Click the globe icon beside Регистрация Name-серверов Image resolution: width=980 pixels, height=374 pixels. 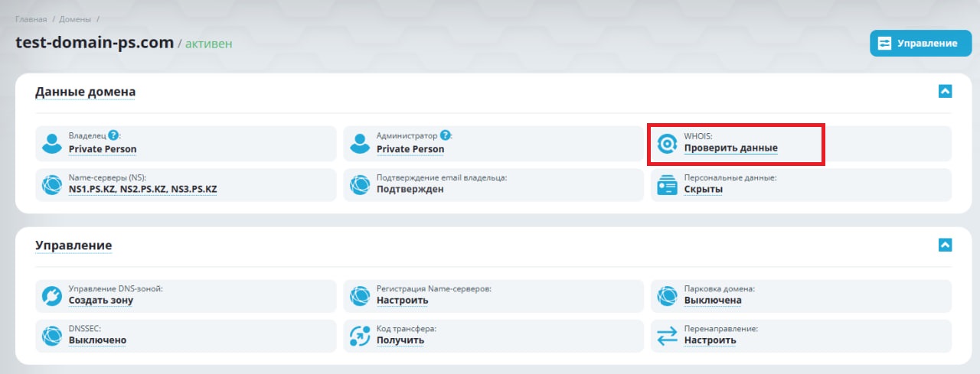point(360,295)
